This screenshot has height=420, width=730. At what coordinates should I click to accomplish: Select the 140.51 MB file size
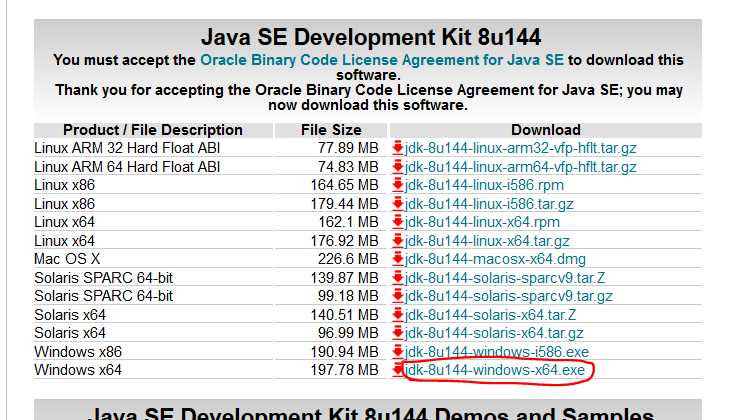[x=345, y=315]
